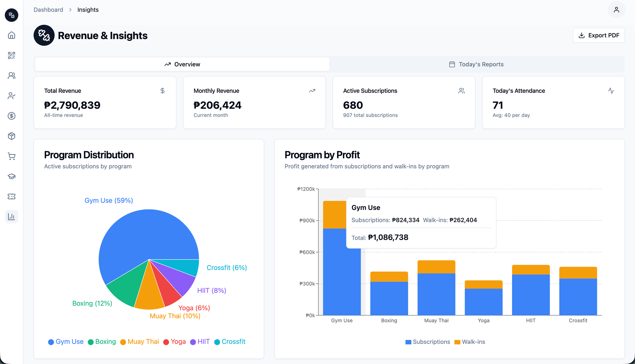Switch to the Overview tab

[182, 64]
